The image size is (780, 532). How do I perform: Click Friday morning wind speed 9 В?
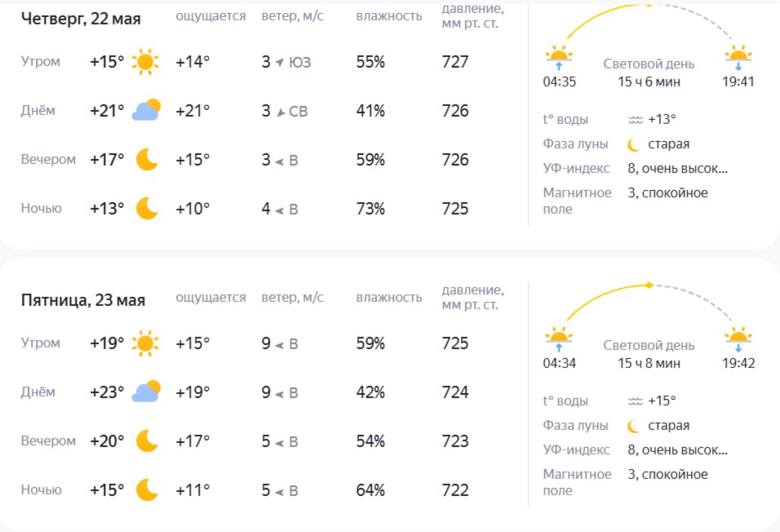click(x=280, y=344)
